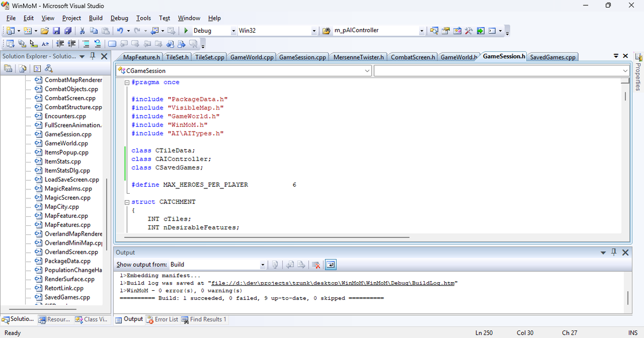Open the CGameSession class scope dropdown
Image resolution: width=644 pixels, height=338 pixels.
[367, 71]
